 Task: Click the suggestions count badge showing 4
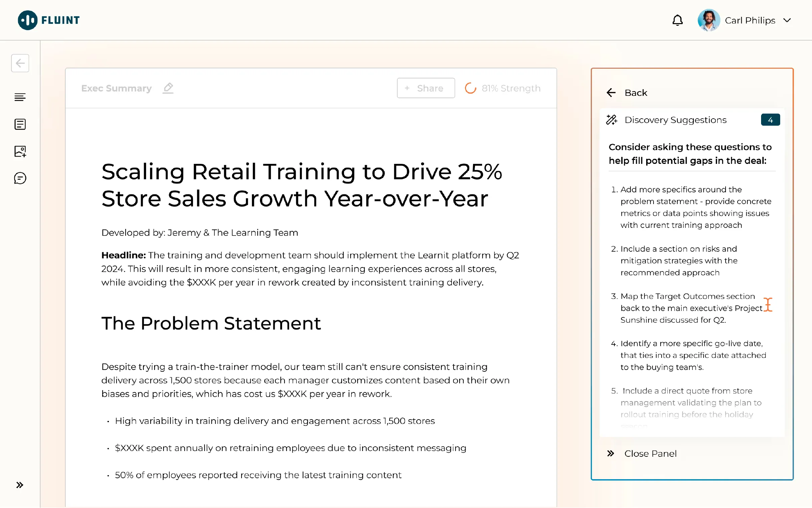click(x=770, y=120)
